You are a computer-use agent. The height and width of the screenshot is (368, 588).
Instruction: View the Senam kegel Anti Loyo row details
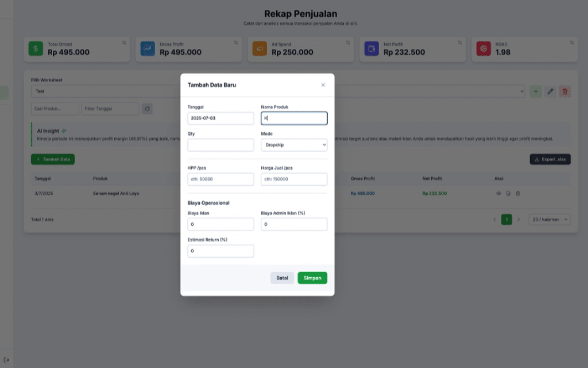pos(498,193)
